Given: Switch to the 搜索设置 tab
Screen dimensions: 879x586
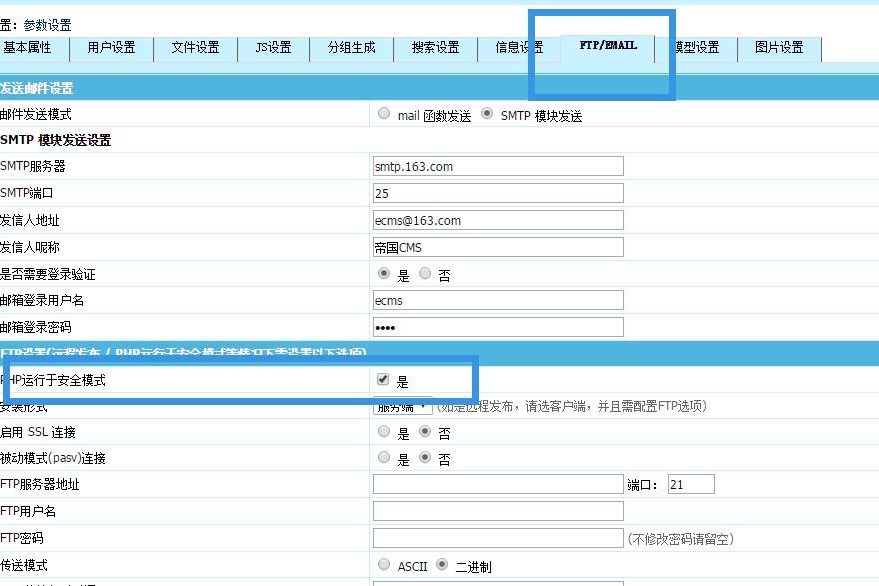Looking at the screenshot, I should (x=435, y=47).
